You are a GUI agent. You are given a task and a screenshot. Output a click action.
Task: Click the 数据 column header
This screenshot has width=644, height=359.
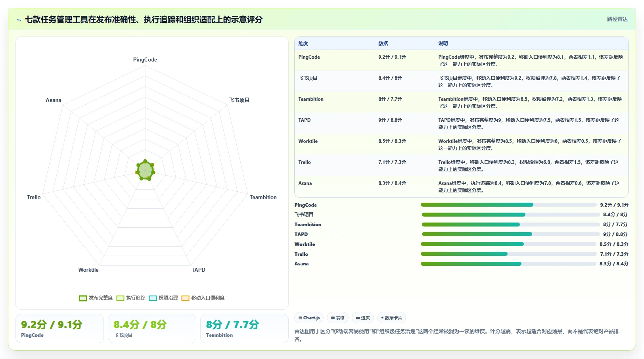pos(383,44)
